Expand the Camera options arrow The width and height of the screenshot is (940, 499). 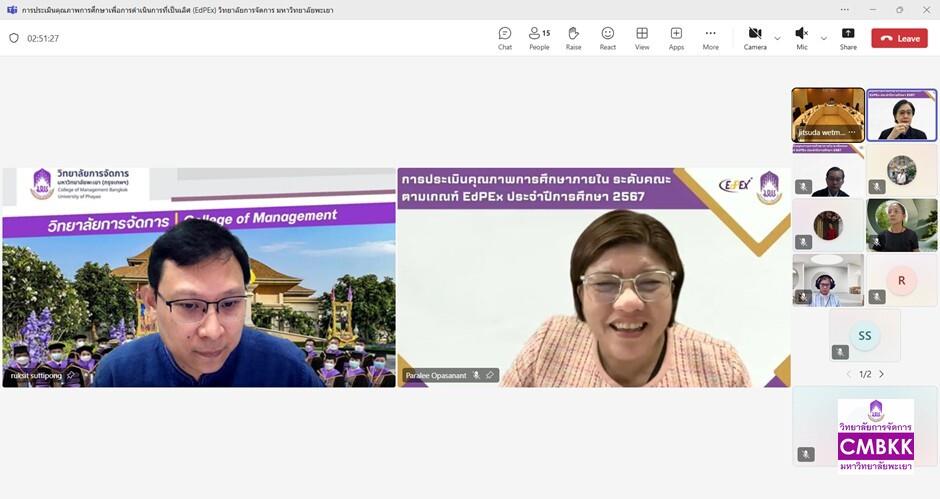pyautogui.click(x=777, y=38)
